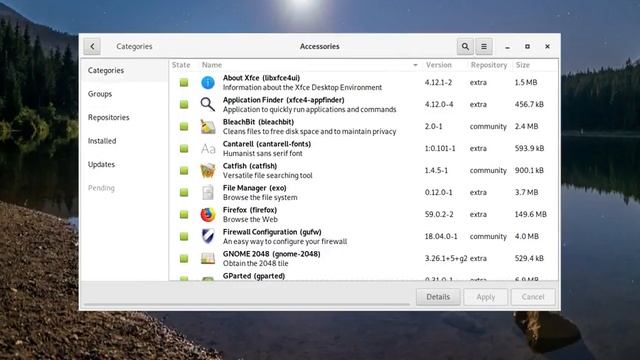Select 'Firefox (firefox)' package name
640x360 pixels.
pos(250,210)
